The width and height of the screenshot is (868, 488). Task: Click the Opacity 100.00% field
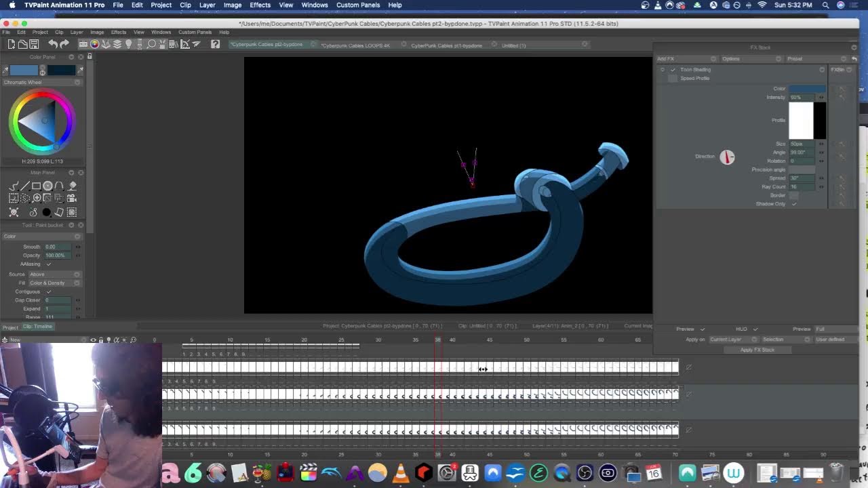[58, 256]
